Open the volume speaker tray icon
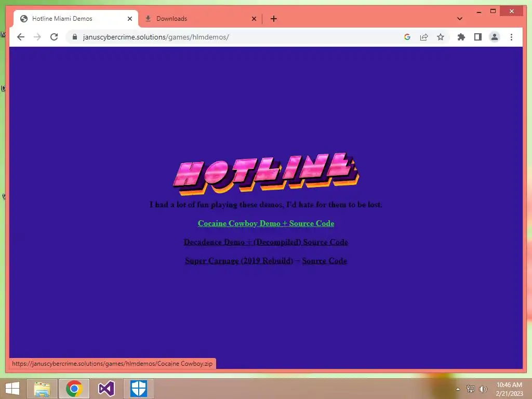 point(483,389)
